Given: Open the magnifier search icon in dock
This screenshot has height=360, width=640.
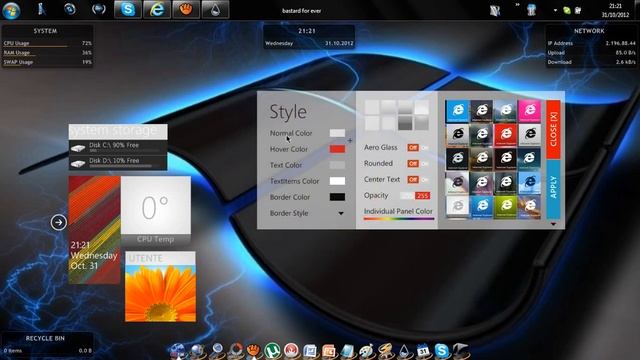Looking at the screenshot, I should click(x=217, y=351).
